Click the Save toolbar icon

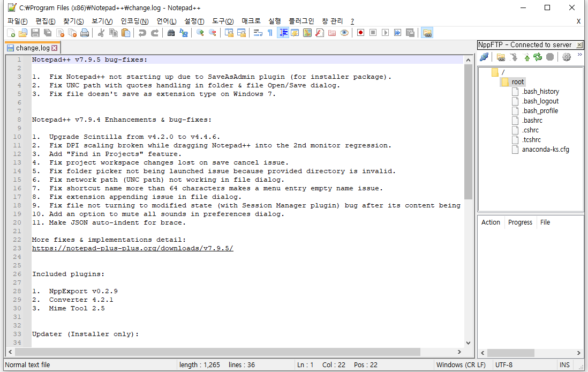pyautogui.click(x=35, y=33)
